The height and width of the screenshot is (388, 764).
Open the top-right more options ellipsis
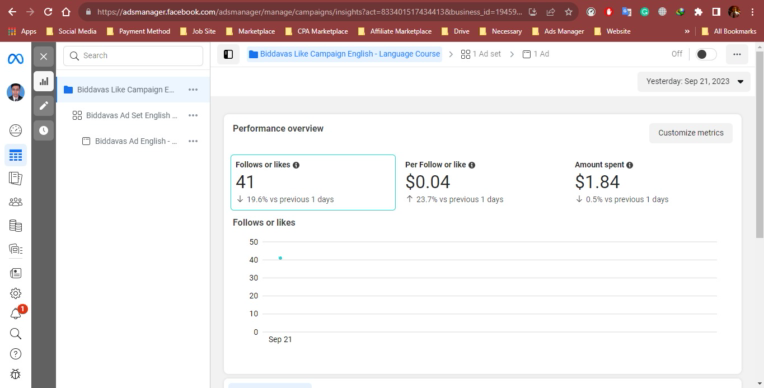(x=737, y=54)
